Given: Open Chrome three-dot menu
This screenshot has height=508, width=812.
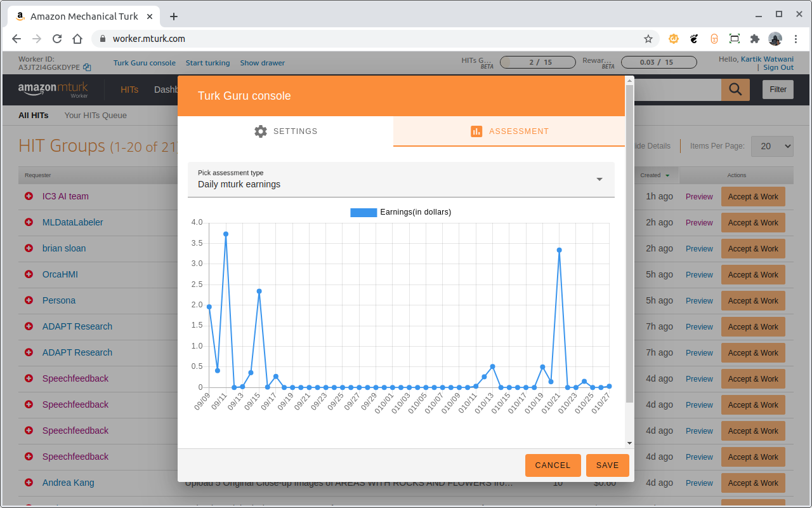Looking at the screenshot, I should pyautogui.click(x=796, y=39).
